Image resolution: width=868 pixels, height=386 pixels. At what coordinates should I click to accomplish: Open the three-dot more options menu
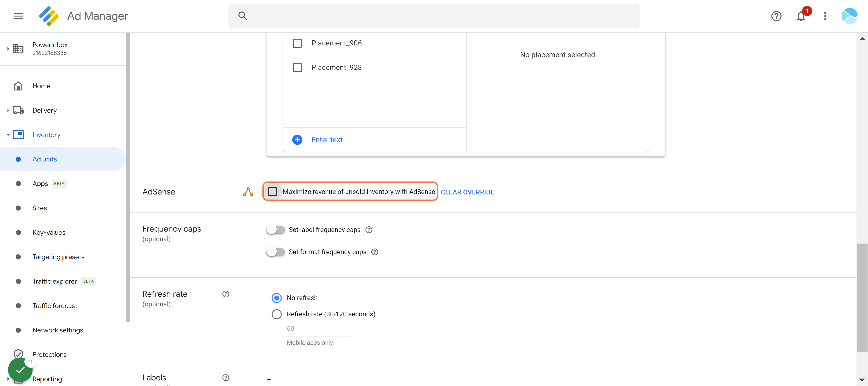[825, 16]
